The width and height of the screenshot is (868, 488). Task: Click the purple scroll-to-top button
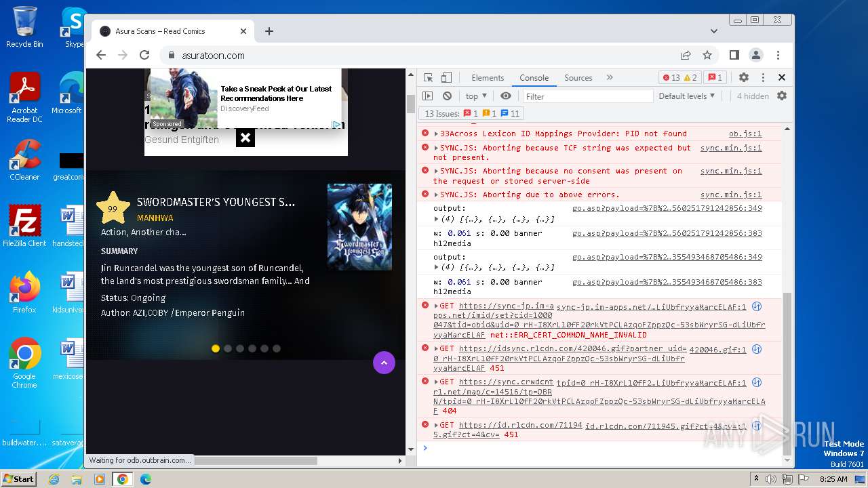coord(384,363)
